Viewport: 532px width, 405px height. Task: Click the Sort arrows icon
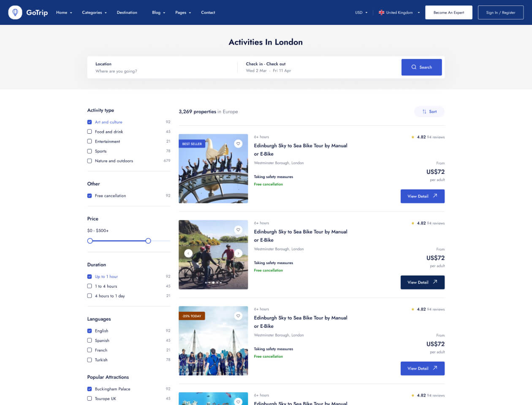424,112
